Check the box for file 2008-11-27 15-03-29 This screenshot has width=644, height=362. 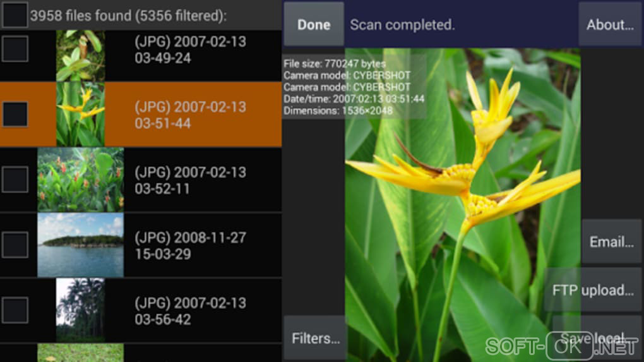(15, 245)
